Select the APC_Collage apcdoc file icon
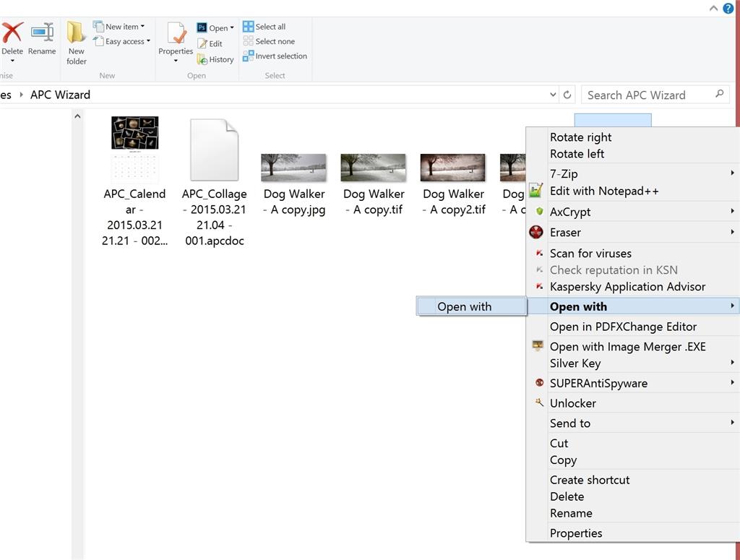The height and width of the screenshot is (560, 740). coord(214,150)
